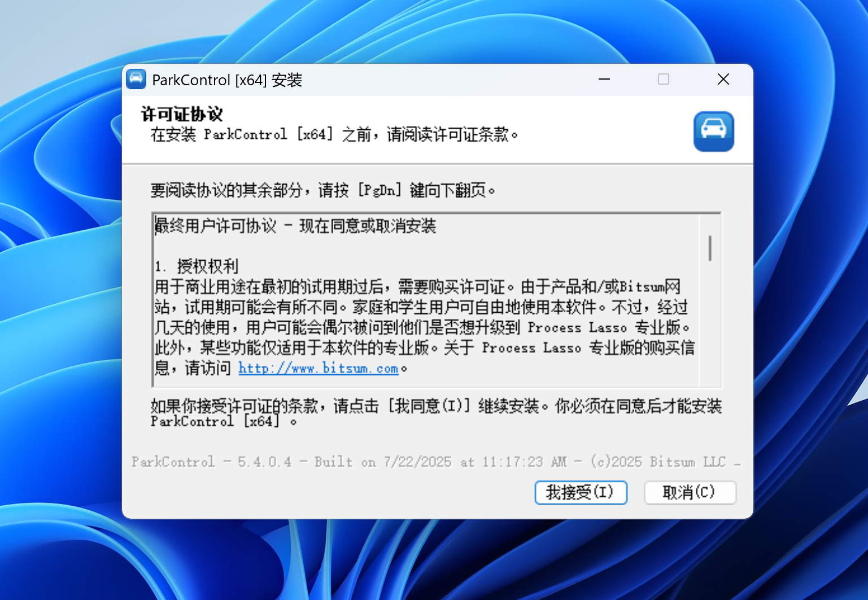Minimize the ParkControl installer window
868x600 pixels.
click(x=604, y=80)
